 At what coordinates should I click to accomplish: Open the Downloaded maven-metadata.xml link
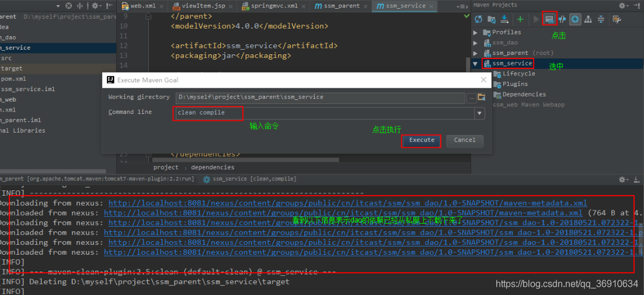(x=343, y=213)
